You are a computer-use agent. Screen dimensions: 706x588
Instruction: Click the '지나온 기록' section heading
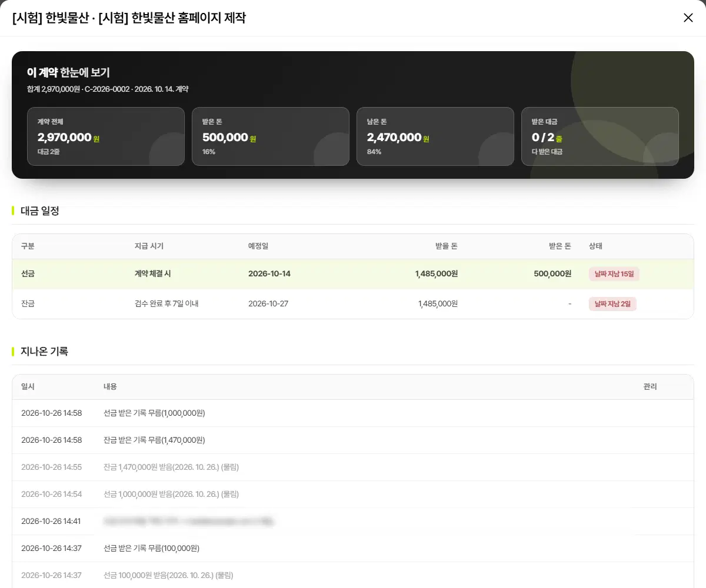tap(44, 351)
